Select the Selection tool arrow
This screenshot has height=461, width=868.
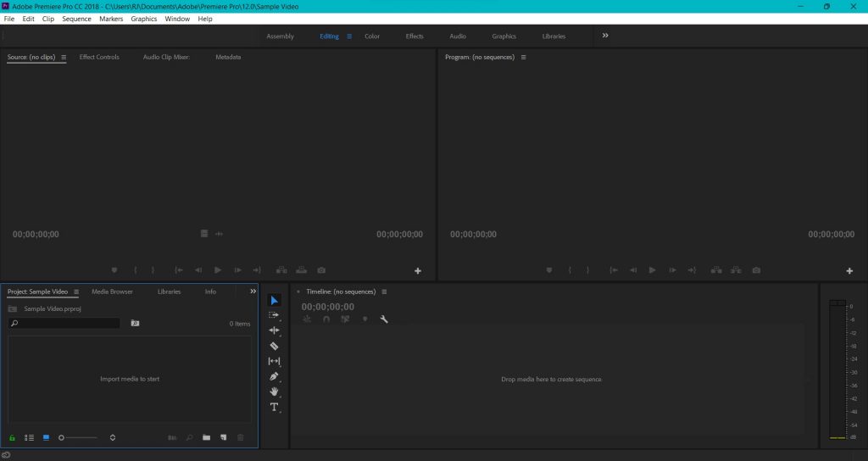[x=274, y=301]
